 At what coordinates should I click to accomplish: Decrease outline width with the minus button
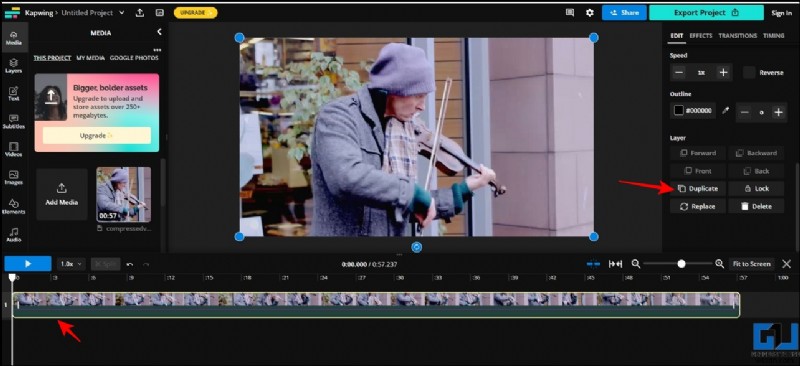point(745,112)
